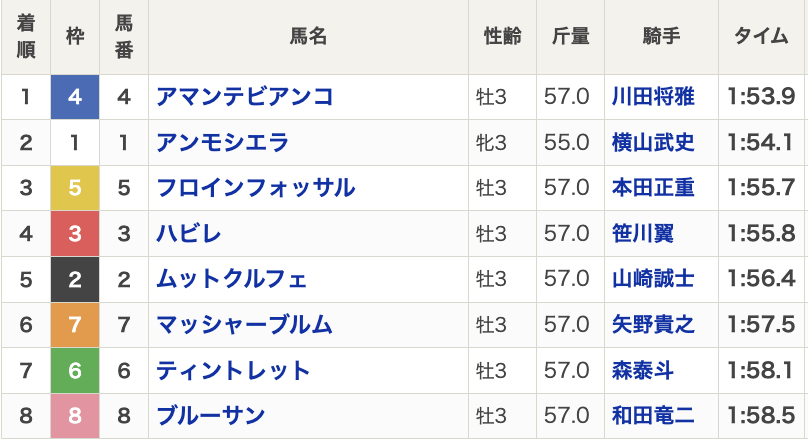Open horse マッシャーブルム link
Screen dimensions: 808x442
point(244,325)
